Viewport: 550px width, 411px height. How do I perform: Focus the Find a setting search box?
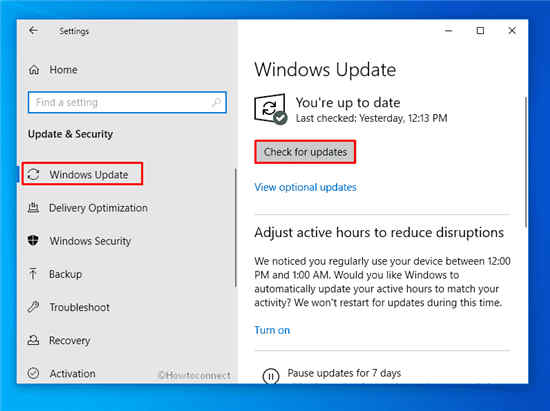[x=127, y=102]
